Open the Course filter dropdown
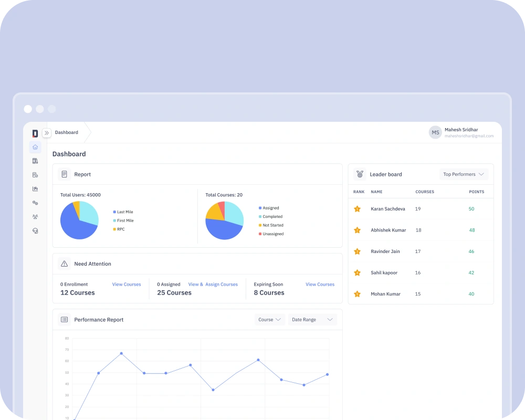The width and height of the screenshot is (525, 420). click(x=270, y=320)
